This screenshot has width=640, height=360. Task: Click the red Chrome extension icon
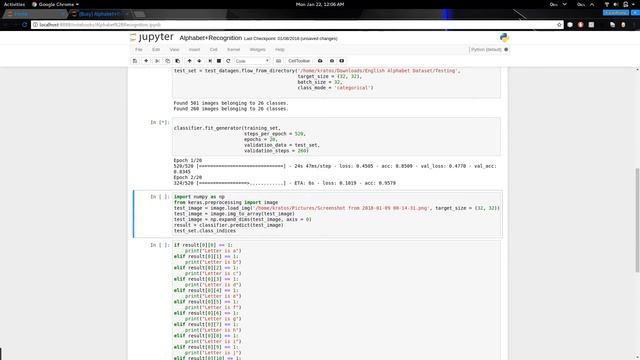(x=580, y=25)
